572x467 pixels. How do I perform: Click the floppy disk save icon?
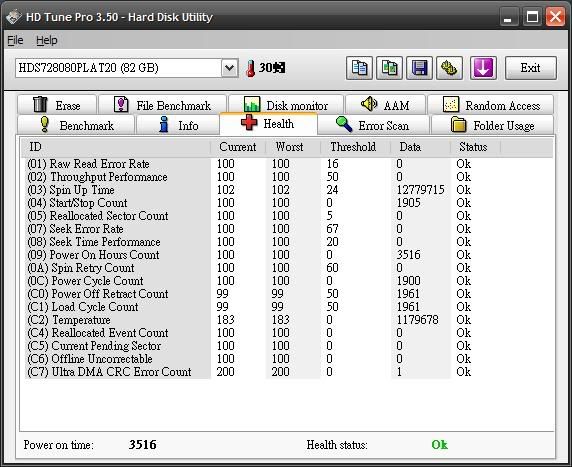tap(420, 68)
